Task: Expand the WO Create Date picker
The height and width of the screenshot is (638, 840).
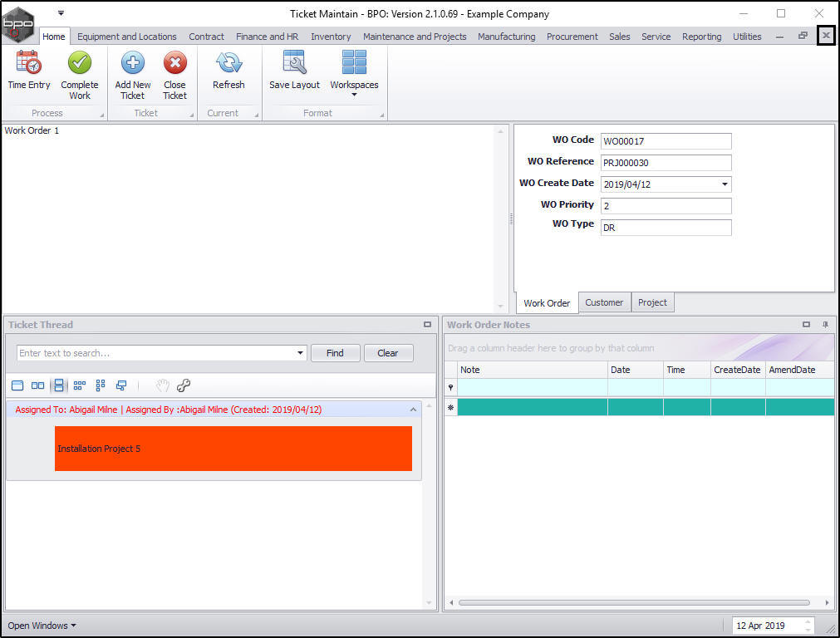Action: tap(725, 184)
